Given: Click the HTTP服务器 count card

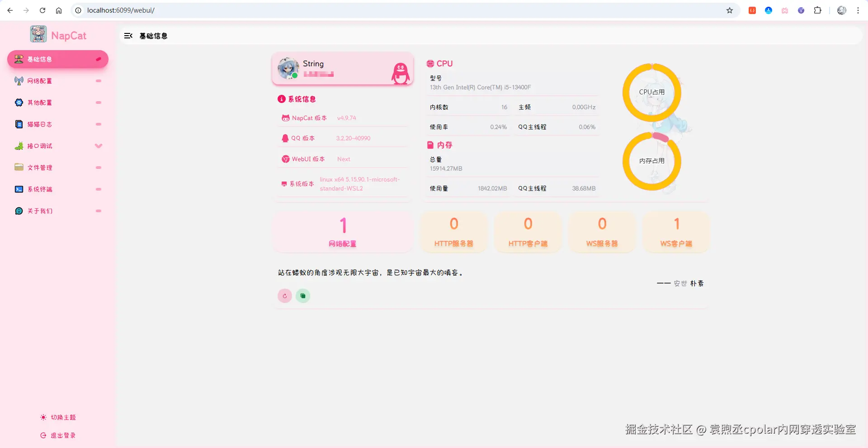Looking at the screenshot, I should pos(454,232).
